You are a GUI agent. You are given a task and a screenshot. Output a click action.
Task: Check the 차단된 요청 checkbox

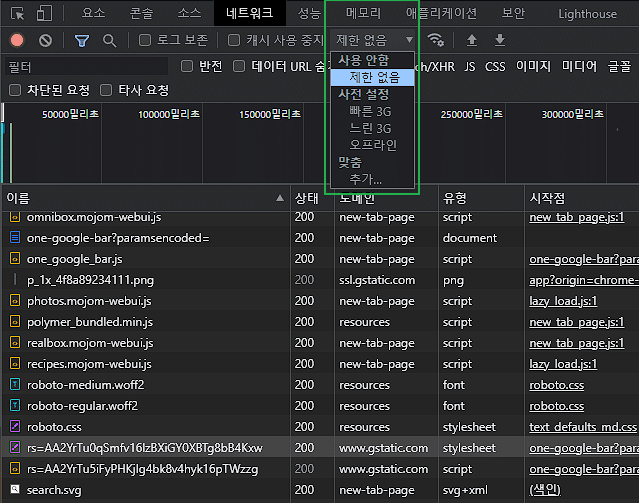coord(15,90)
